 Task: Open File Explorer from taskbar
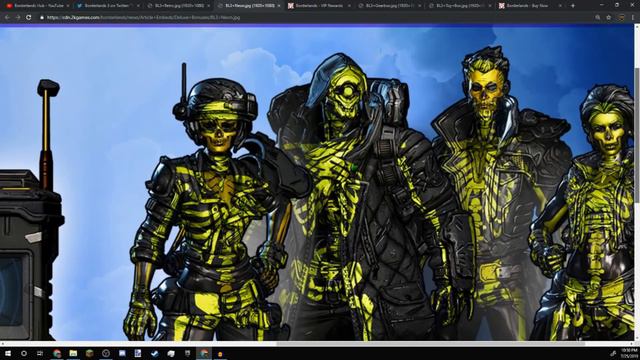(x=73, y=353)
